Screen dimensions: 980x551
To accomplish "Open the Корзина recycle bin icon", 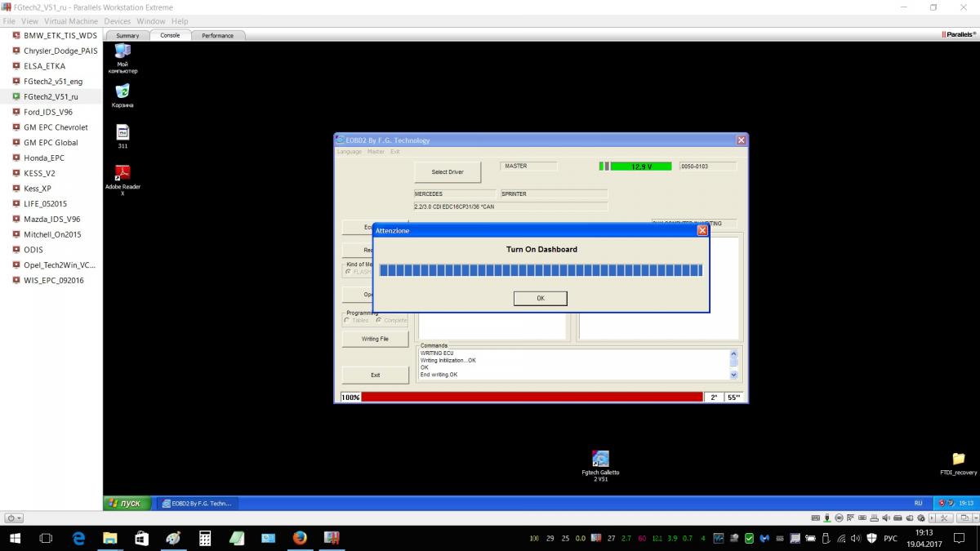I will [122, 96].
